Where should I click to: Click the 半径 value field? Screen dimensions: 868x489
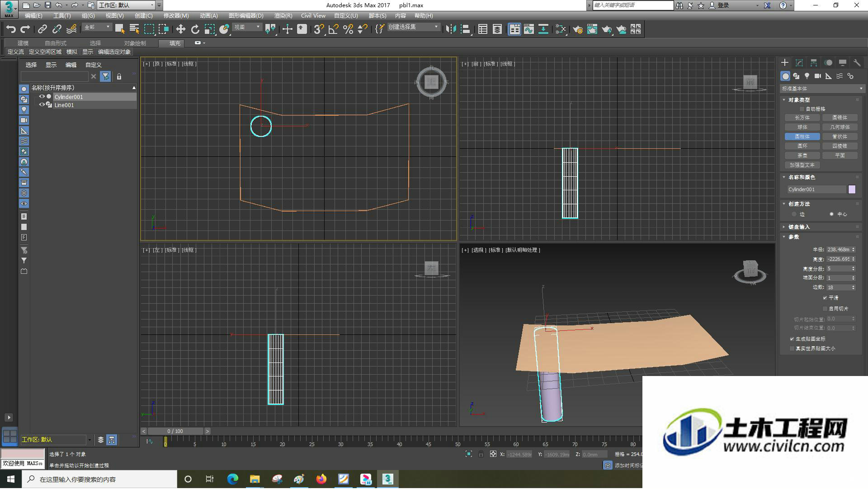point(839,249)
